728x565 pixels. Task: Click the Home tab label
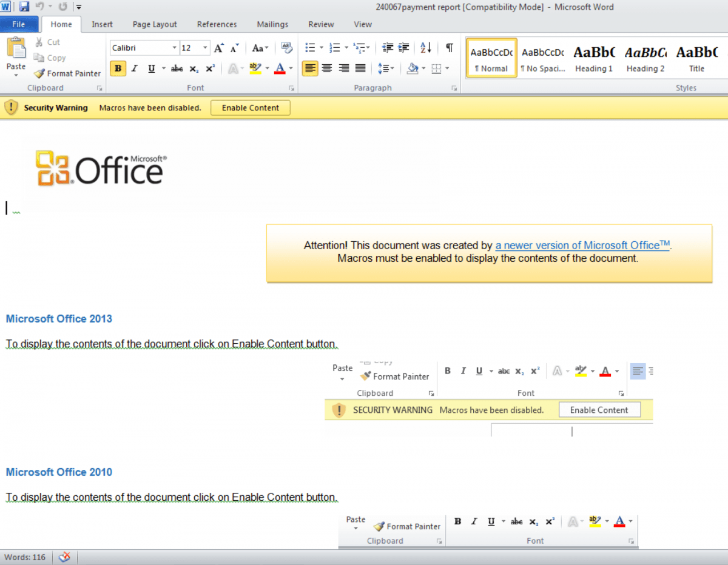(x=61, y=24)
